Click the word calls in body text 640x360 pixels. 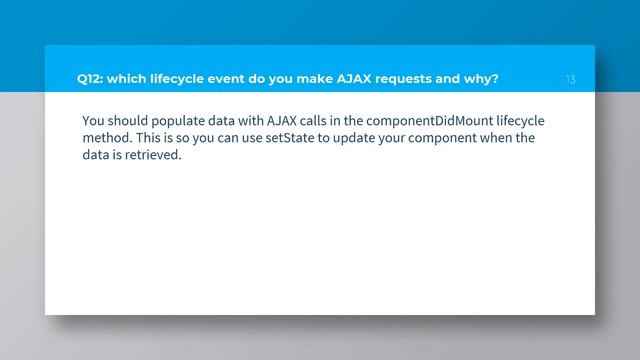[313, 121]
